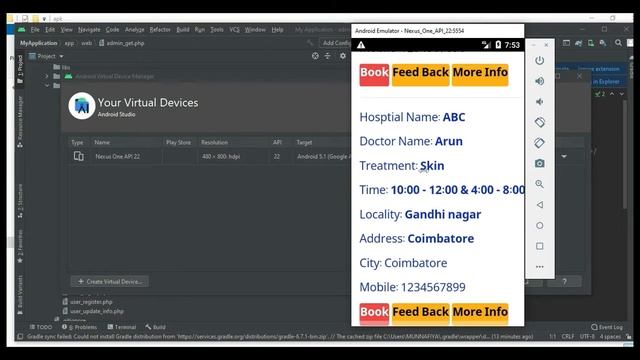640x360 pixels.
Task: Open the Build menu
Action: click(x=182, y=30)
